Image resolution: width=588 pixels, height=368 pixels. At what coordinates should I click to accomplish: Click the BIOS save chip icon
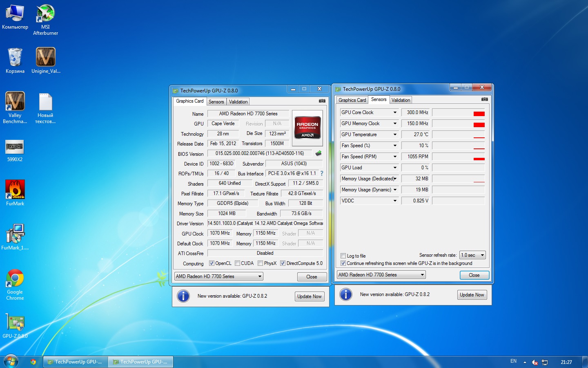pos(318,153)
